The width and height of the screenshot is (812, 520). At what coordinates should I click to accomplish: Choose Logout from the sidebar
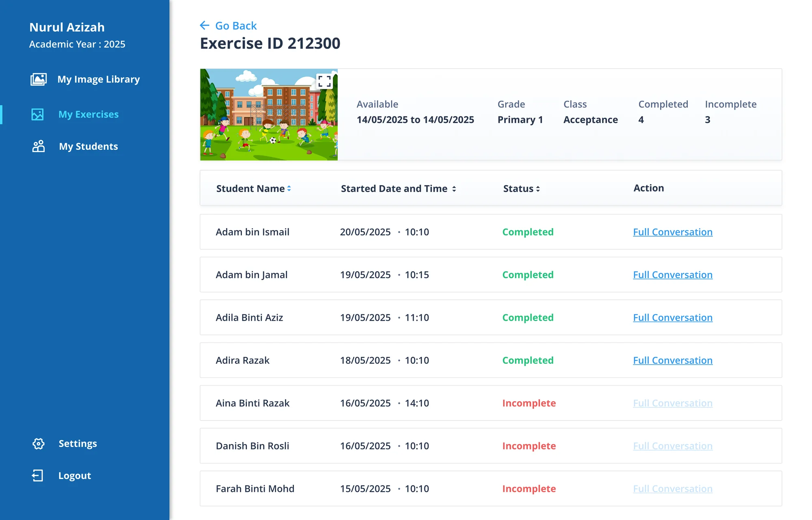[75, 475]
